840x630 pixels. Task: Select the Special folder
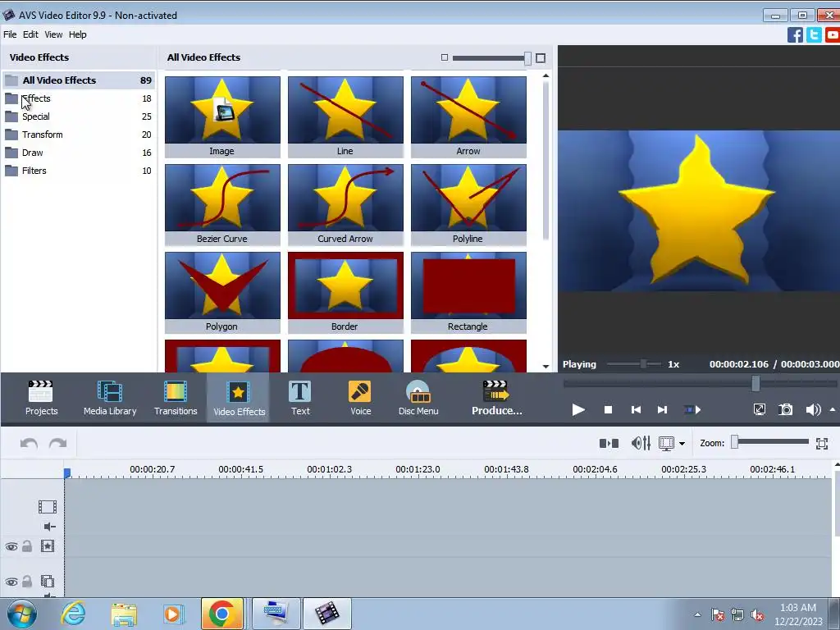pyautogui.click(x=79, y=116)
